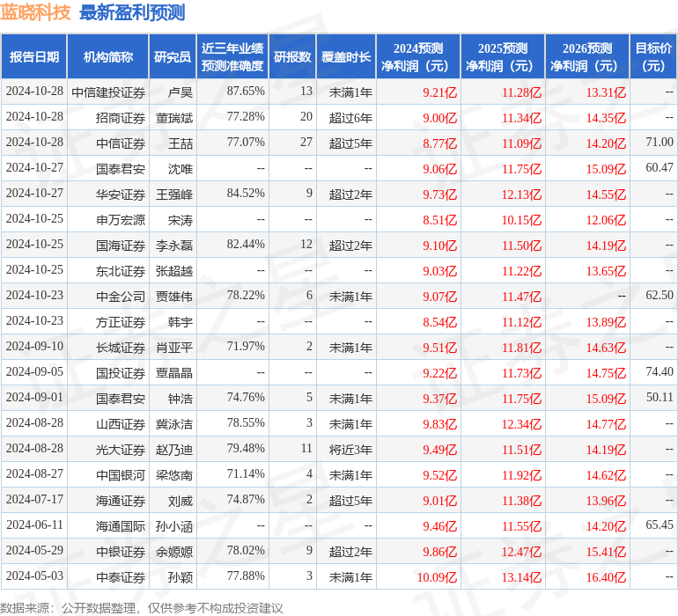Click researcher name 王强峰

(x=174, y=194)
